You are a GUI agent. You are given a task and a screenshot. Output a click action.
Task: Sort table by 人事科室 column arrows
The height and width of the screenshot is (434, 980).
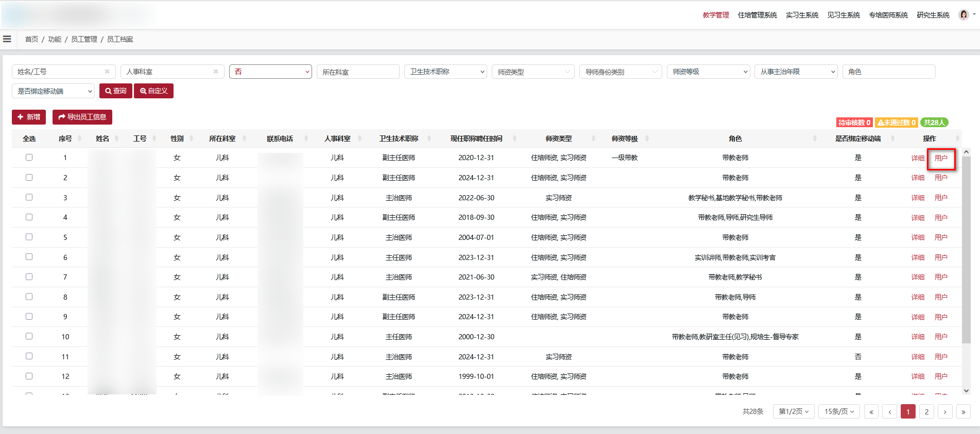(x=359, y=138)
